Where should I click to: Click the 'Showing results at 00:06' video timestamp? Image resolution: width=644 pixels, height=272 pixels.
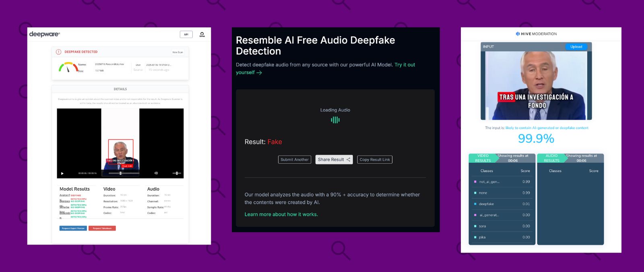click(513, 158)
